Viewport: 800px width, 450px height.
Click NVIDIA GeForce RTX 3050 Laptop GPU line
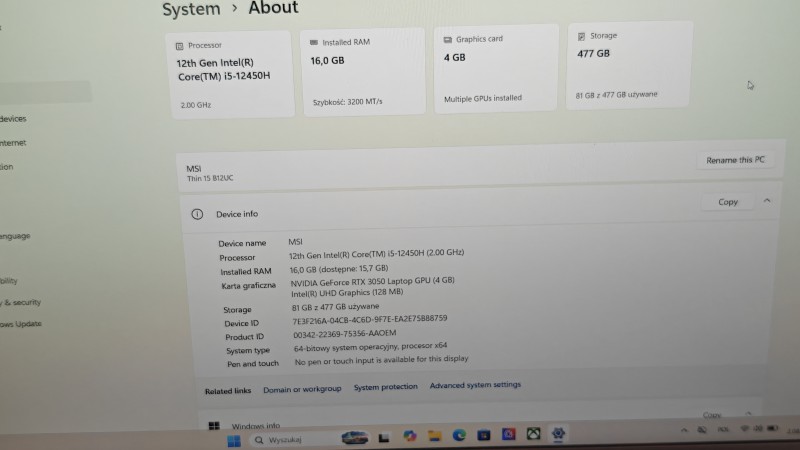click(x=372, y=282)
